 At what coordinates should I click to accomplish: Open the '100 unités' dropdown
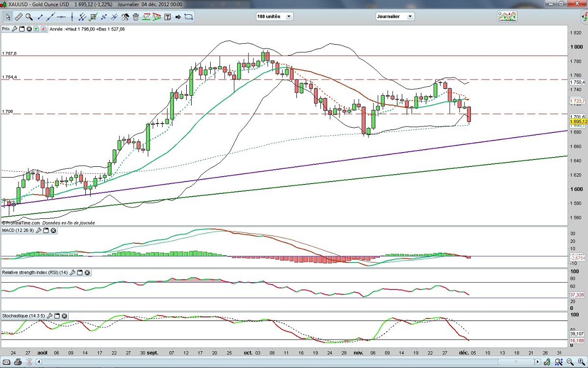274,16
